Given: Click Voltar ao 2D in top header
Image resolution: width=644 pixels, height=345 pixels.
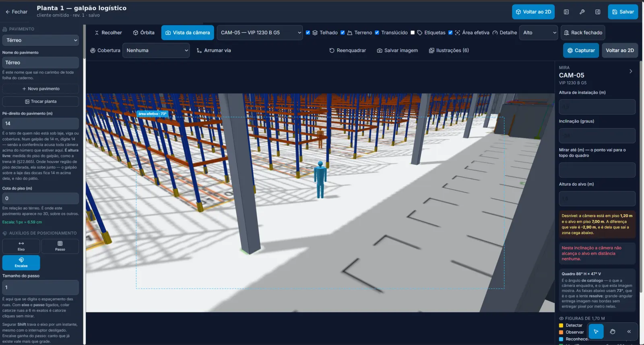Looking at the screenshot, I should [x=533, y=12].
